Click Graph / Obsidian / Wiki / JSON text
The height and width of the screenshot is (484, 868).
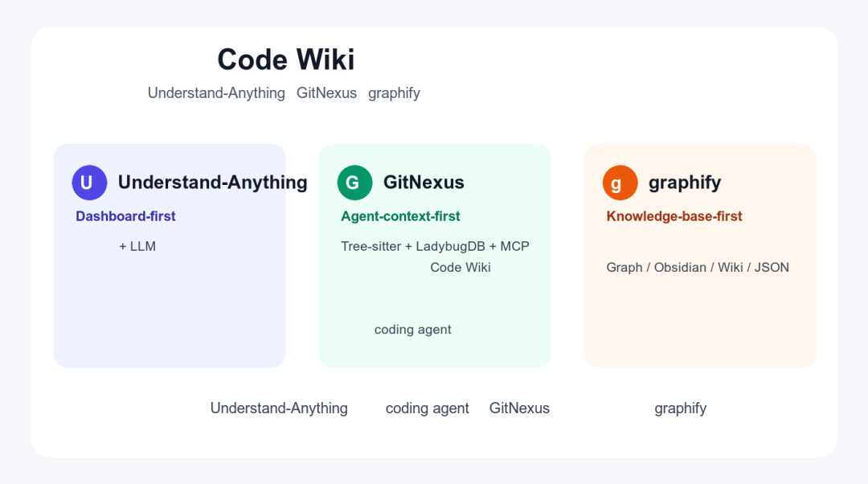coord(698,268)
